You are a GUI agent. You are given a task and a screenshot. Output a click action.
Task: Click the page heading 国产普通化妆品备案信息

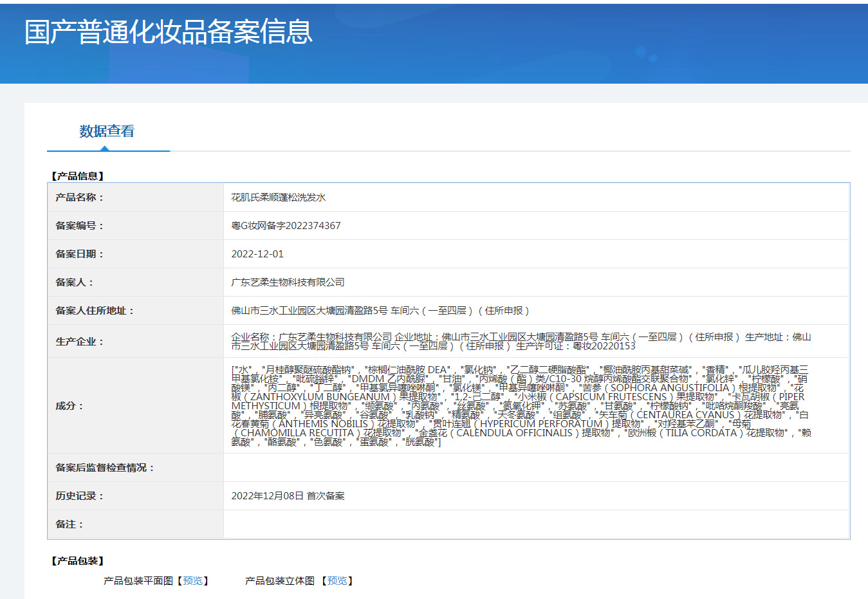pyautogui.click(x=169, y=32)
